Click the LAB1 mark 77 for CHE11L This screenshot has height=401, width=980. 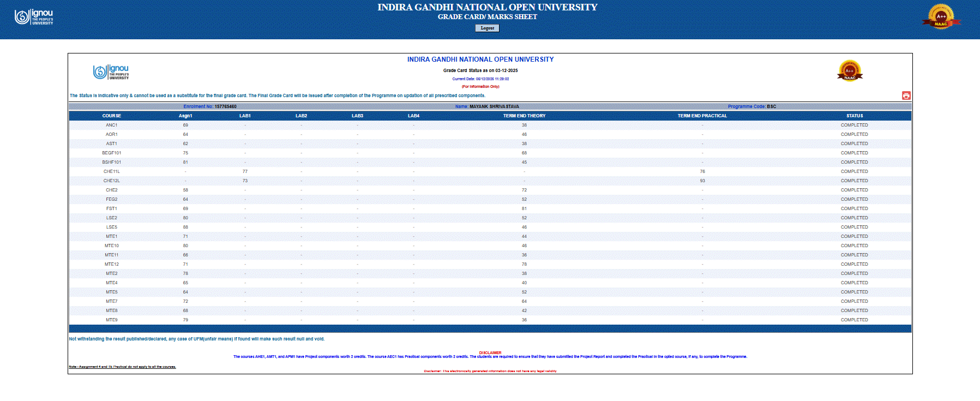point(245,171)
